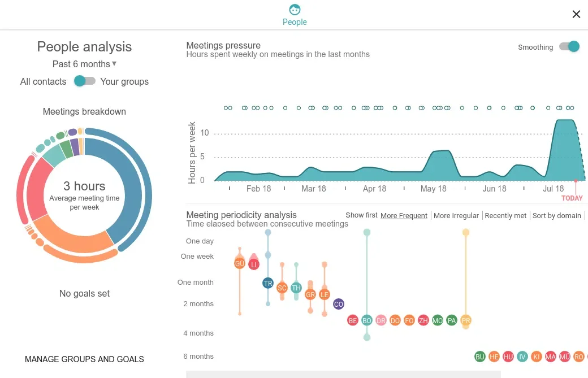Sort by More Irregular
Screen dimensions: 588x378
[456, 215]
